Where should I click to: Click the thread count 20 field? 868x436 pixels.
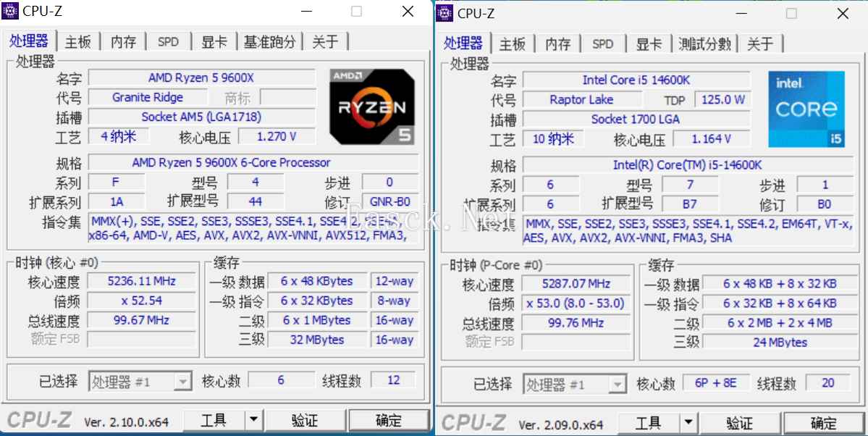click(828, 382)
